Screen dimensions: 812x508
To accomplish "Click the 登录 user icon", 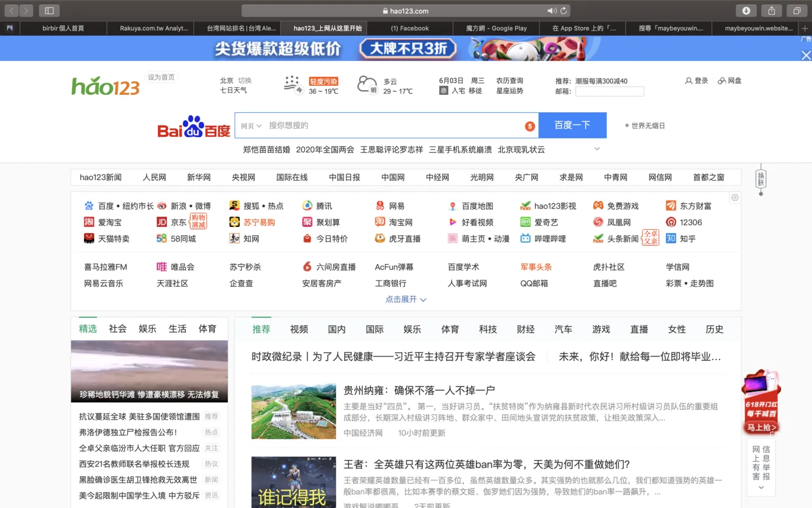I will click(689, 81).
